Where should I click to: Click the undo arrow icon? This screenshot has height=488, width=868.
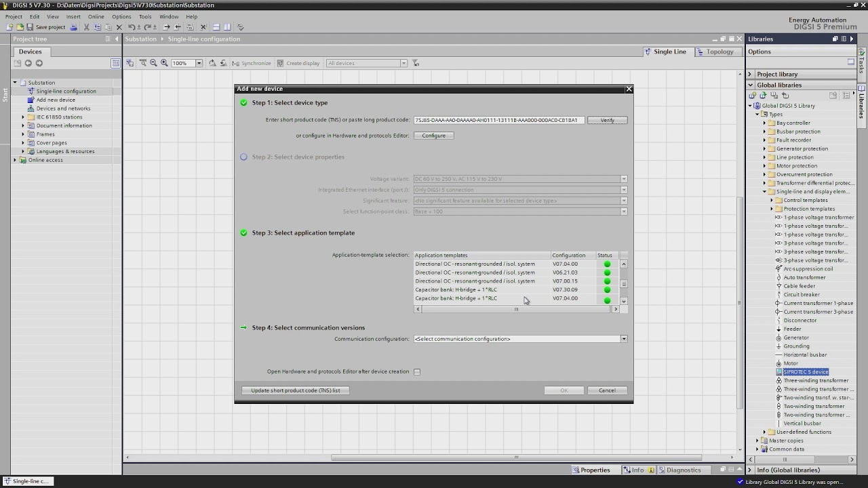click(x=132, y=27)
